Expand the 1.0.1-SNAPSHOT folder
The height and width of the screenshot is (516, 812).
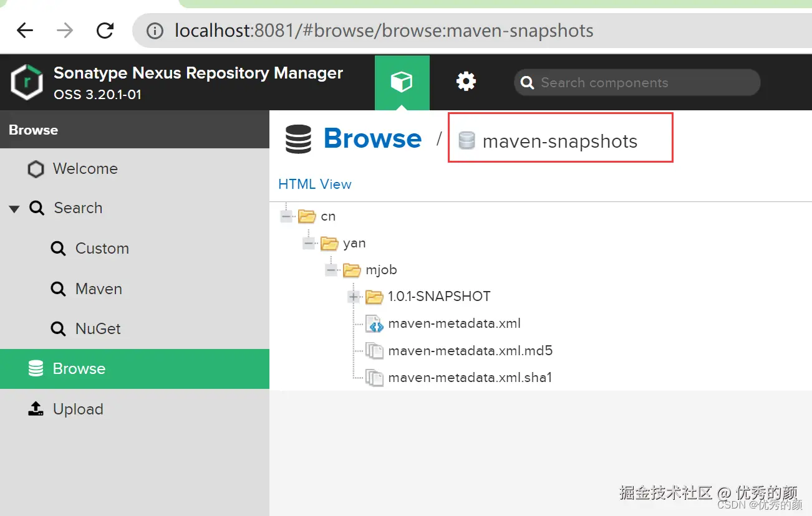pyautogui.click(x=353, y=297)
